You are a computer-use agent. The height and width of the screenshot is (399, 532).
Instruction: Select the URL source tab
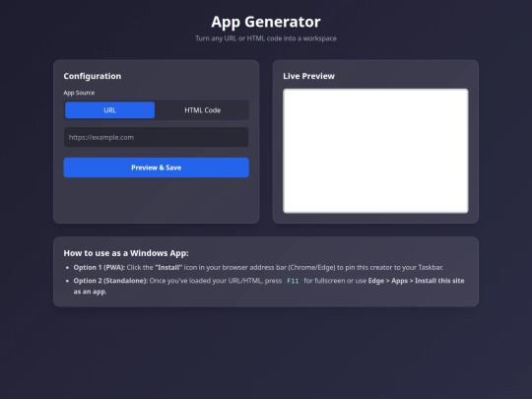109,110
